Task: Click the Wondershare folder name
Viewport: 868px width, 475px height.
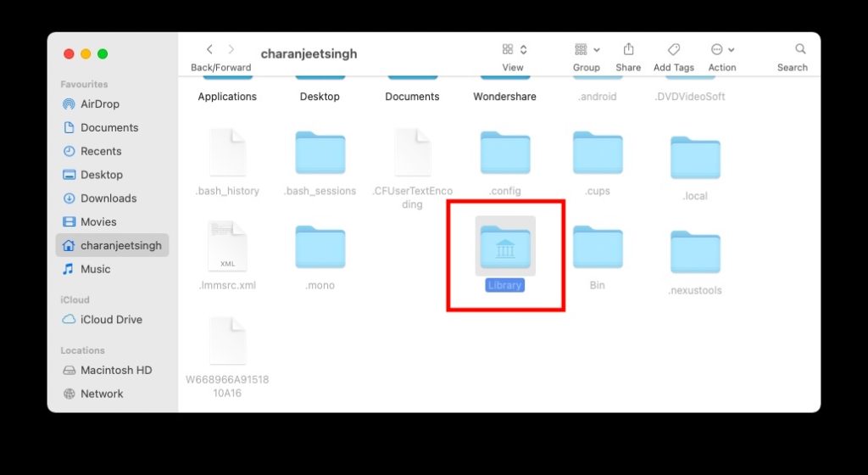Action: pos(505,97)
